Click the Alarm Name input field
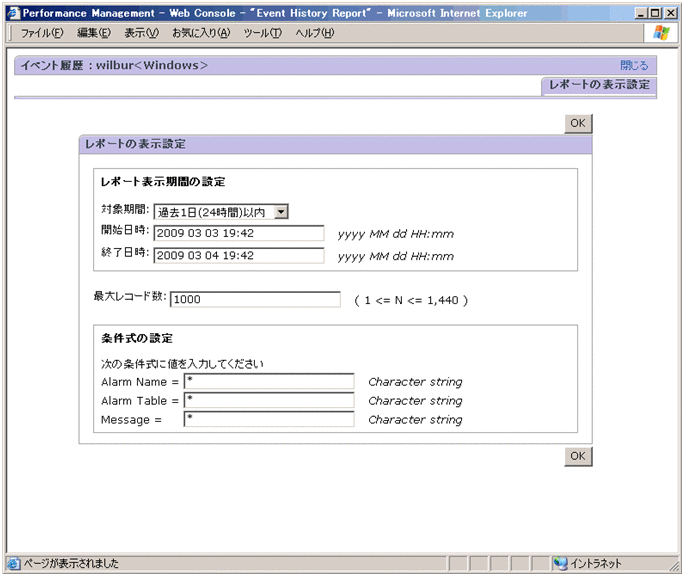 [x=269, y=381]
